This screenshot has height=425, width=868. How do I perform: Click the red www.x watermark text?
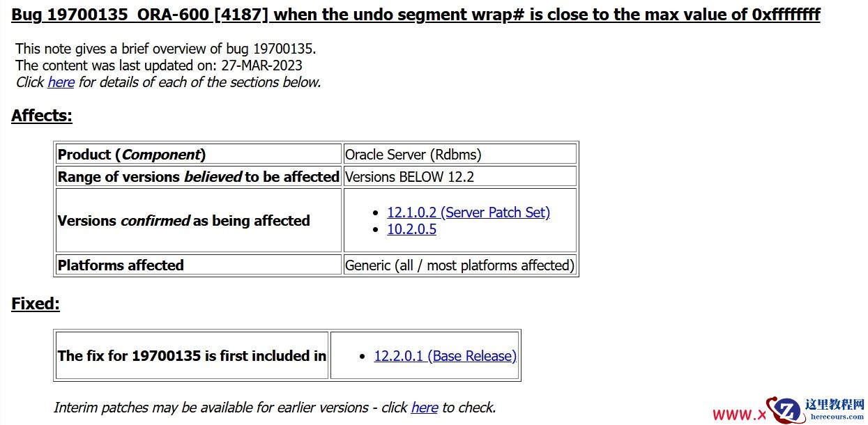pos(739,415)
